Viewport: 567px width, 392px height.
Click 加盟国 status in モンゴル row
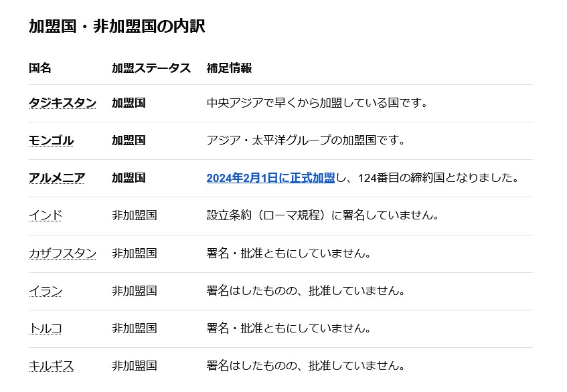pyautogui.click(x=129, y=140)
